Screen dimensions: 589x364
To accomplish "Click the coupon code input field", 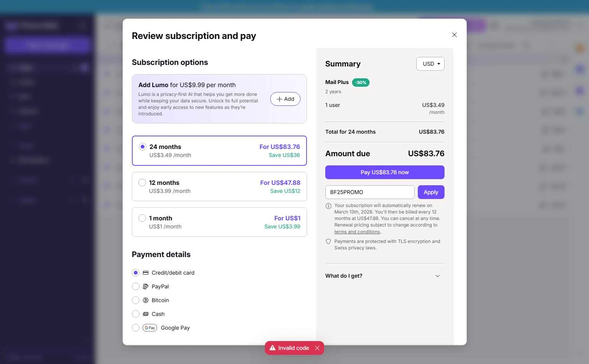I will (370, 192).
